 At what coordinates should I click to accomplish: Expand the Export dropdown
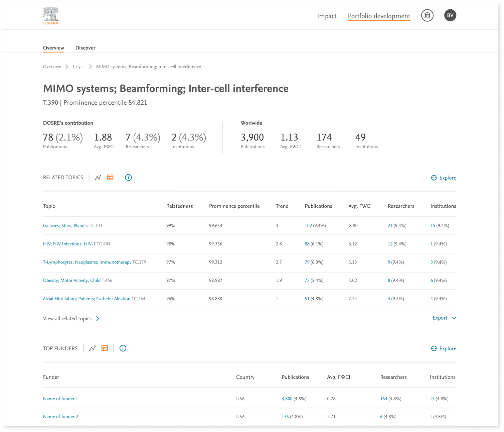tap(444, 318)
